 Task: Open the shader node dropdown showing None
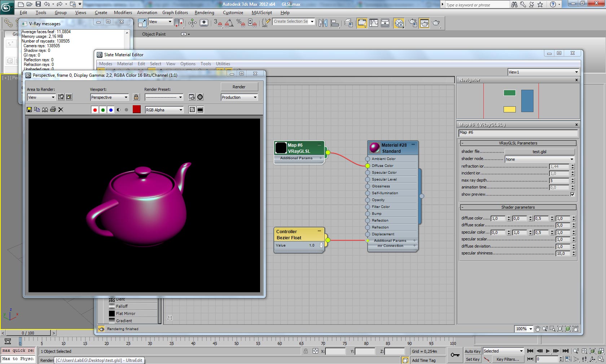(x=539, y=159)
